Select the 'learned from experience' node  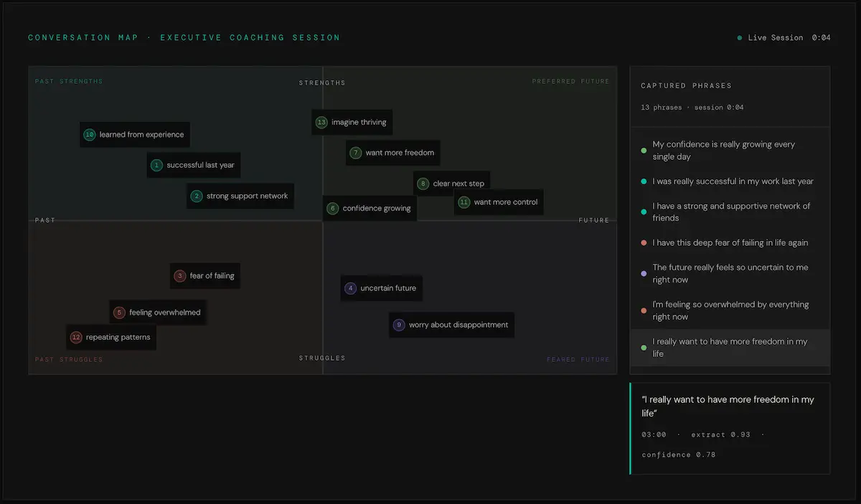[135, 135]
